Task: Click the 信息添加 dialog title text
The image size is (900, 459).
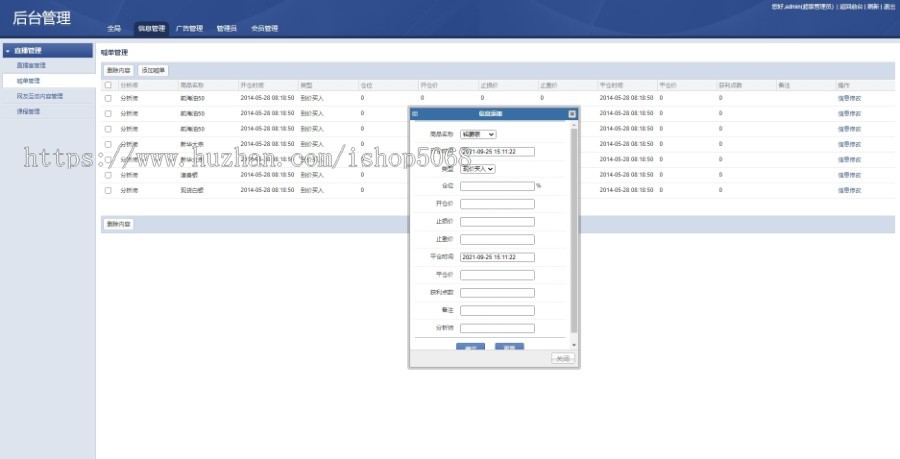Action: pyautogui.click(x=490, y=114)
